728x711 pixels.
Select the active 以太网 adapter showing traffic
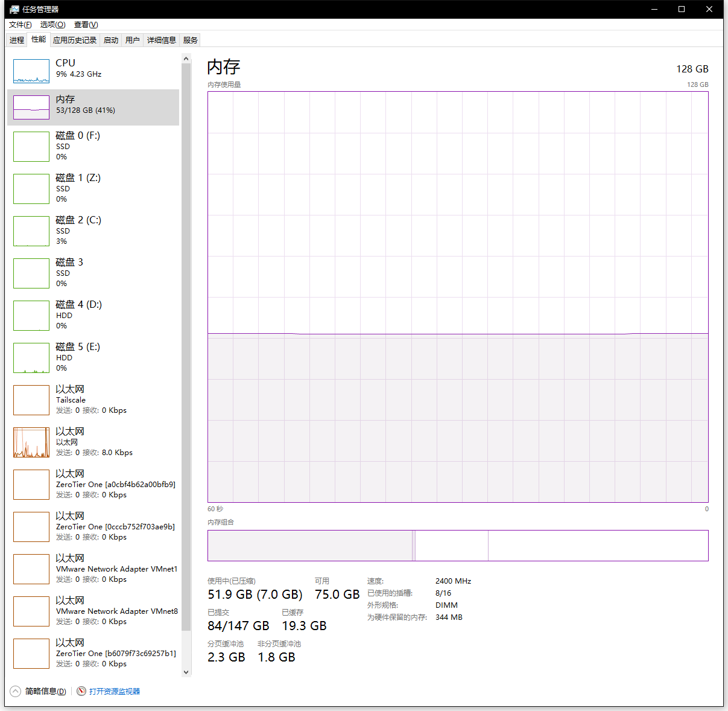(90, 441)
